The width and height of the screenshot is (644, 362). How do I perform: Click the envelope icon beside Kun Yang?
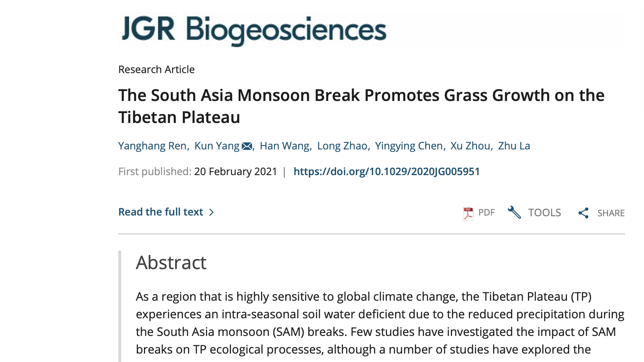pyautogui.click(x=247, y=146)
